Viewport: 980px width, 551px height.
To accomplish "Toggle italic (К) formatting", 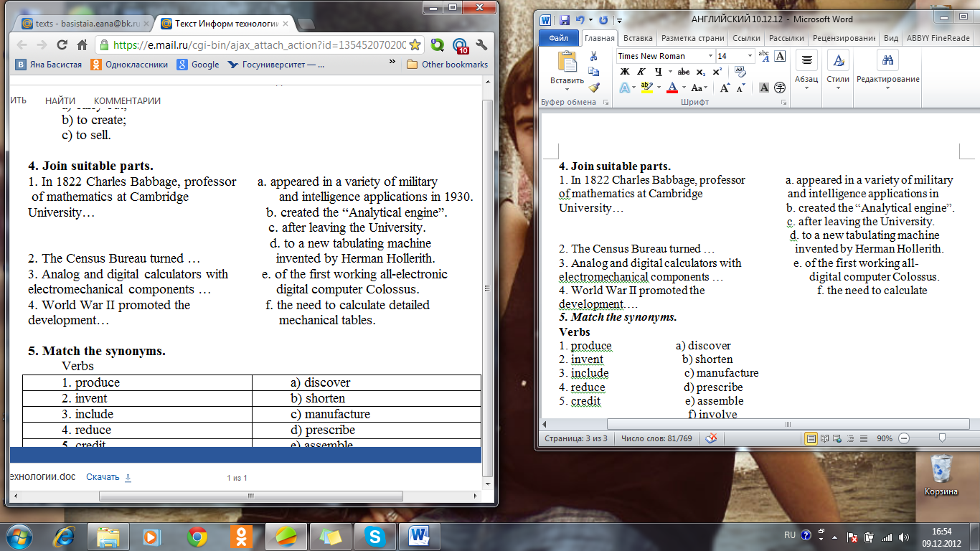I will [x=640, y=72].
